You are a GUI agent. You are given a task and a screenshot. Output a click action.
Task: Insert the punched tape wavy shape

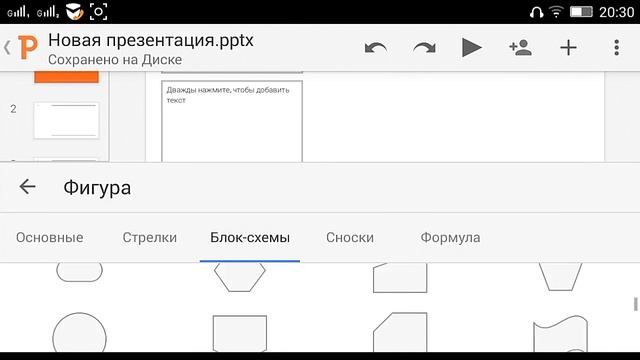point(560,333)
